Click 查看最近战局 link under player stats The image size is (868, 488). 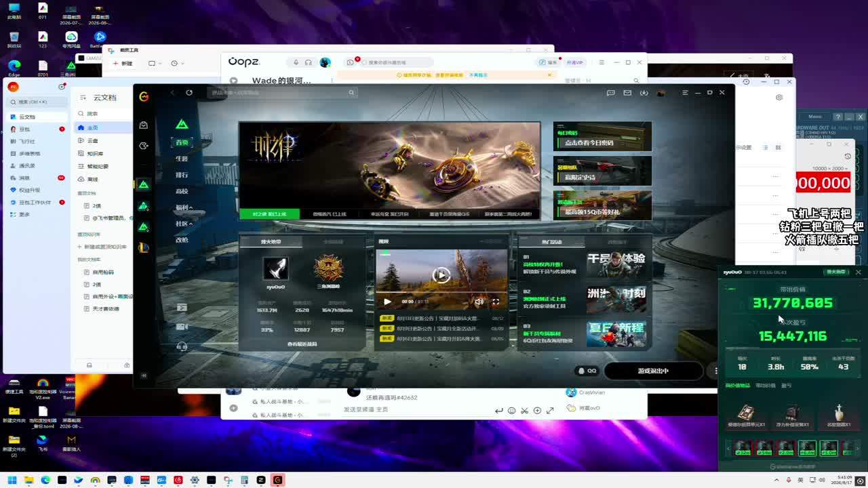coord(302,344)
